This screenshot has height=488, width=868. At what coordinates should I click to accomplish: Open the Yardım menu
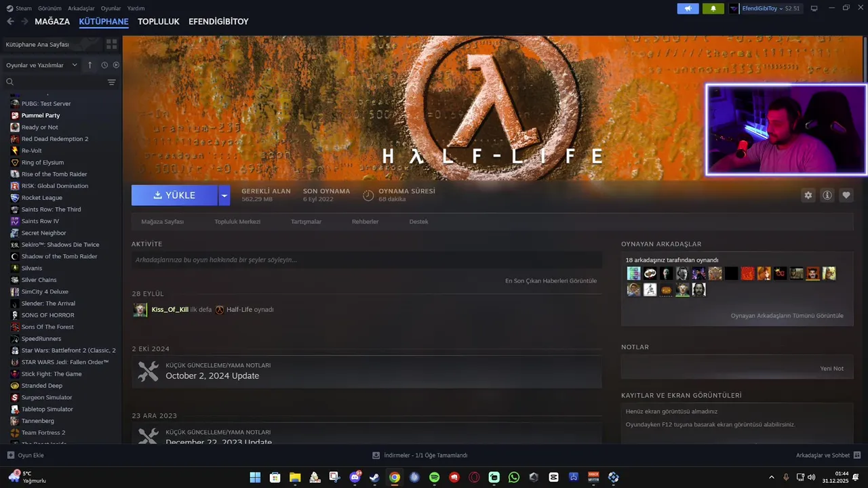[136, 8]
